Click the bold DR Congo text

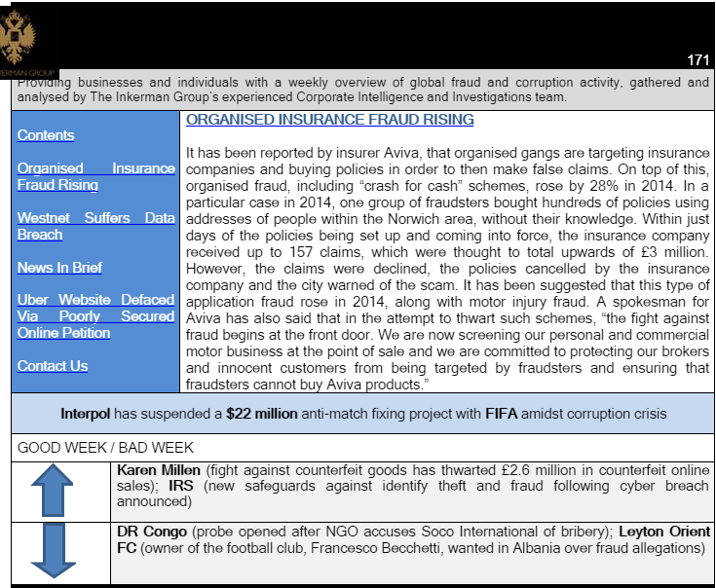tap(152, 532)
